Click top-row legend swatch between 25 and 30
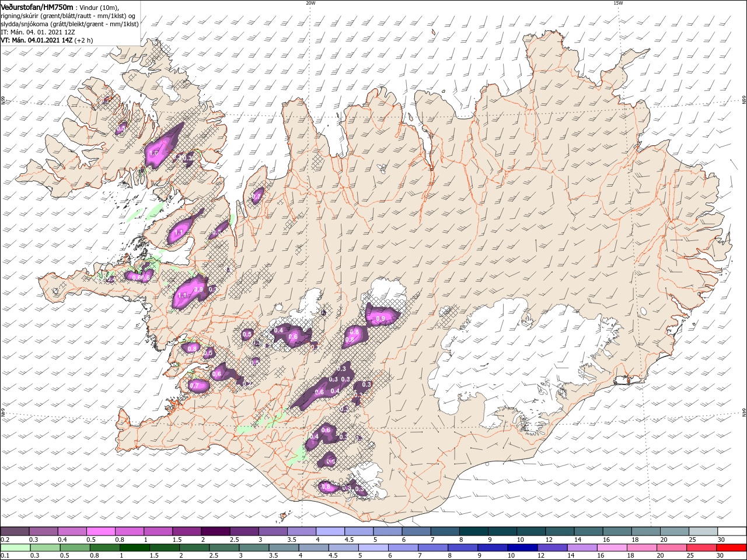Viewport: 747px width, 560px height. coord(703,531)
